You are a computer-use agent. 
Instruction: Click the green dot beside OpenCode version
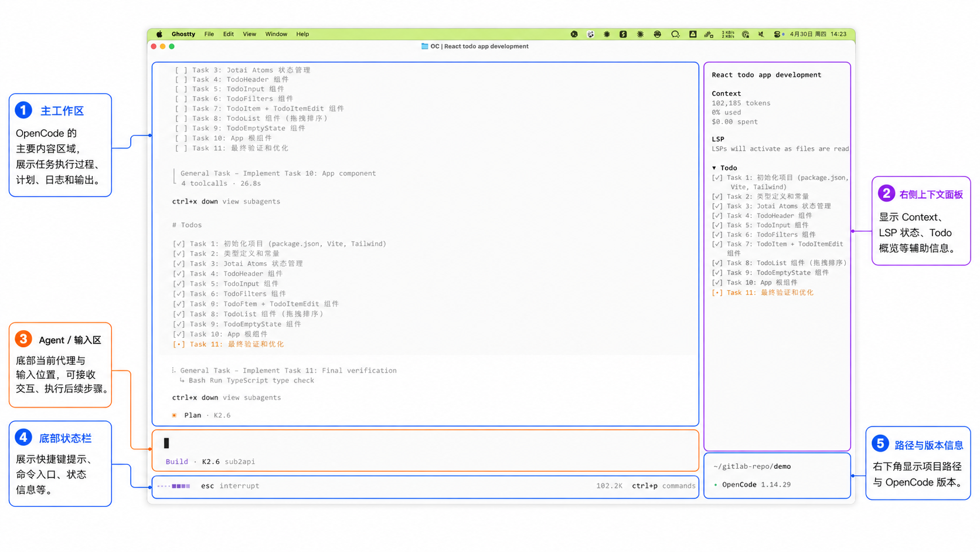click(x=716, y=485)
